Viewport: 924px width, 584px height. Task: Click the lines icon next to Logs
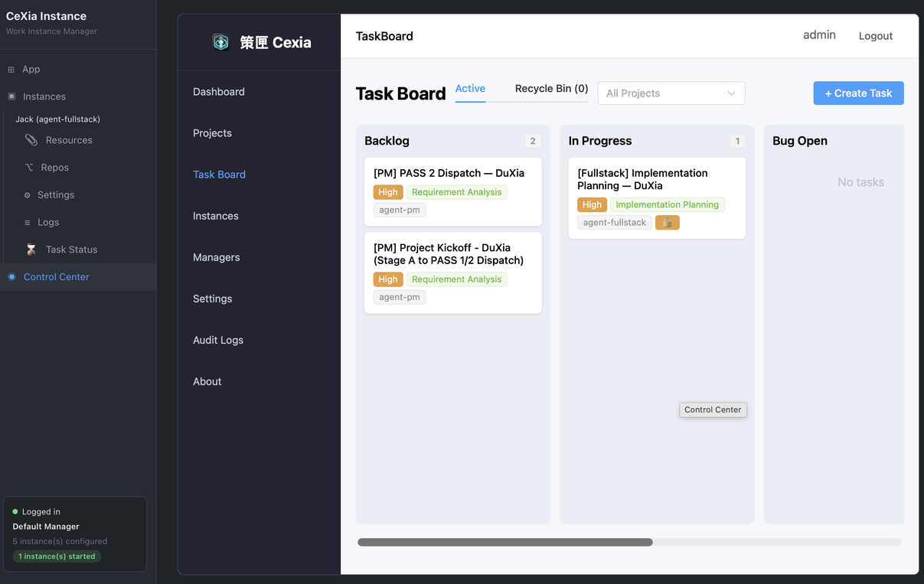click(28, 222)
